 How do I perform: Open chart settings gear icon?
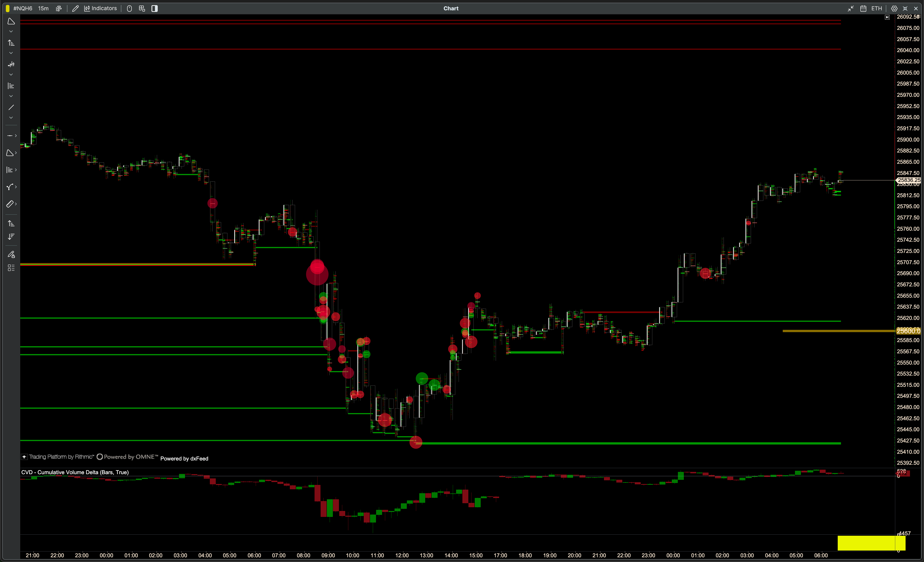[894, 8]
